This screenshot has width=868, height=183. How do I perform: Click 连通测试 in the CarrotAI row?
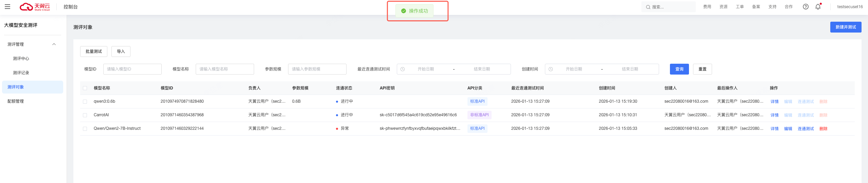[x=806, y=115]
